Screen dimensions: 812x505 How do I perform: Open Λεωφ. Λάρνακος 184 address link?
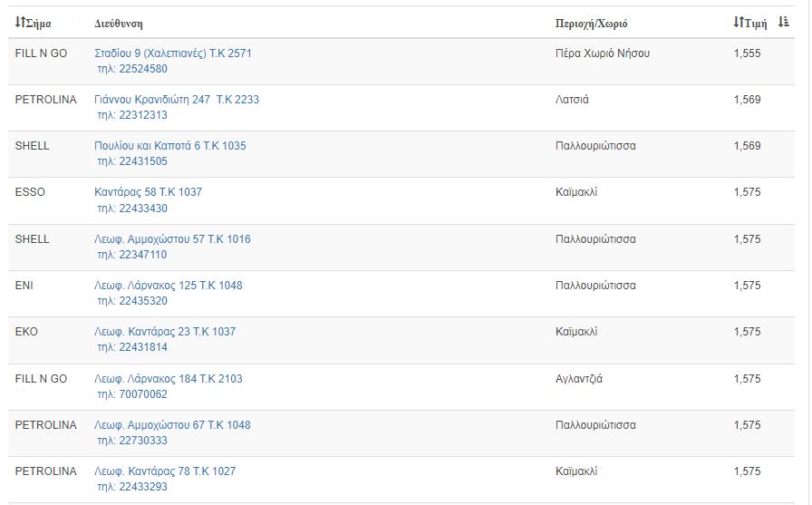[x=169, y=379]
